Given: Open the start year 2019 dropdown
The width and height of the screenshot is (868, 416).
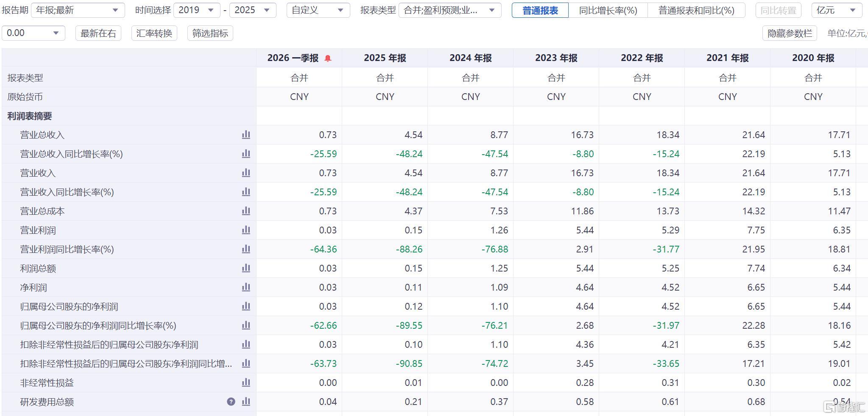Looking at the screenshot, I should [x=197, y=10].
